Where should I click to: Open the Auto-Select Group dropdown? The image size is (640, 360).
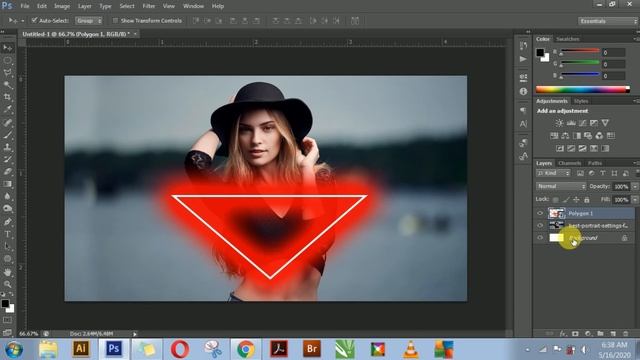[x=88, y=20]
